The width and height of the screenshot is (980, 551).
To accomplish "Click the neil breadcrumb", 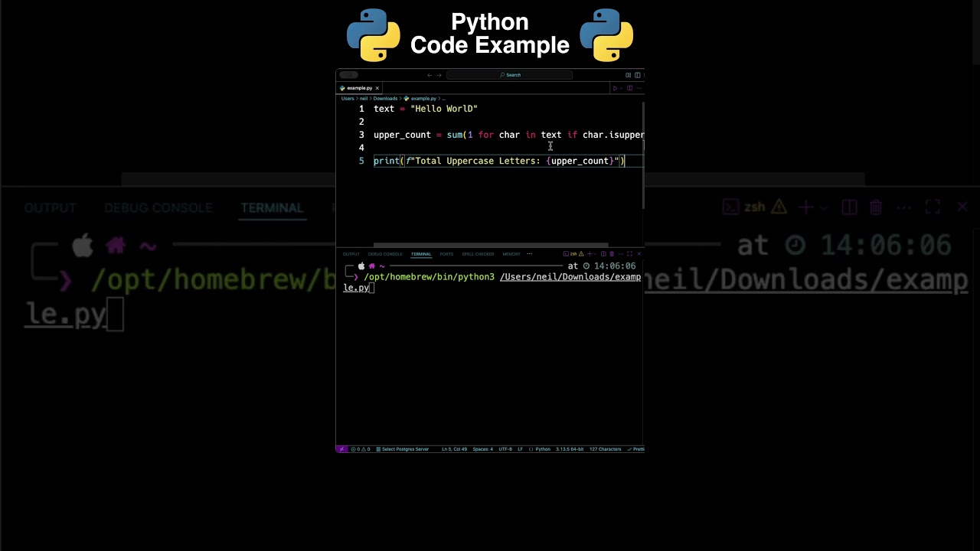I will point(364,99).
